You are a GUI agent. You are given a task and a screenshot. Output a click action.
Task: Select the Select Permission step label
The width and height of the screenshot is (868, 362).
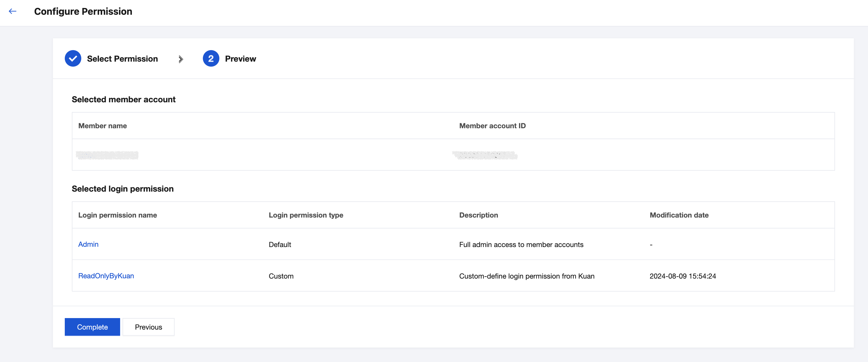click(x=122, y=59)
